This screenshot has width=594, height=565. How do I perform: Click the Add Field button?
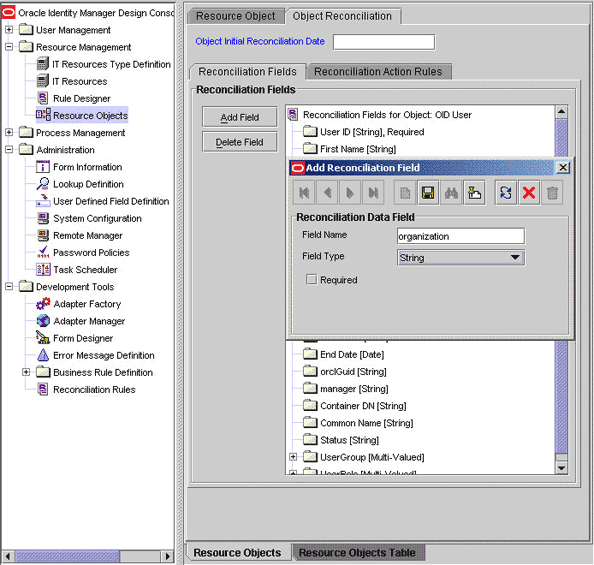coord(240,117)
